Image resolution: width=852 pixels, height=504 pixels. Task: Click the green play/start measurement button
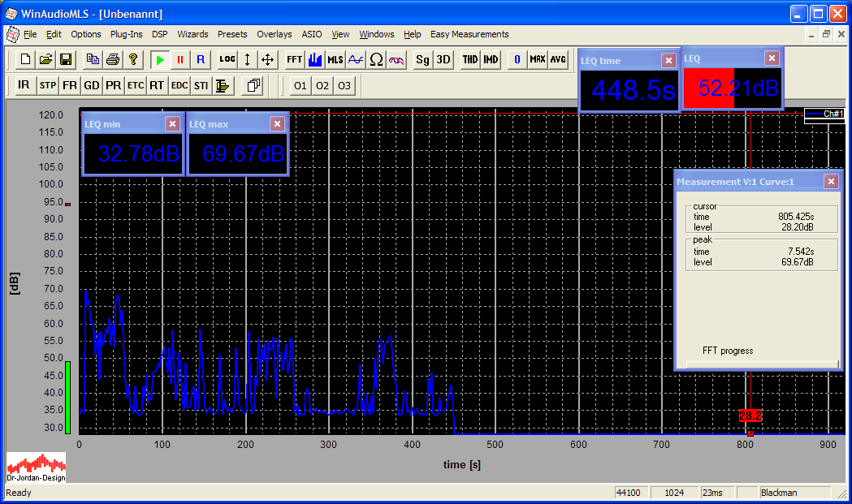tap(160, 60)
